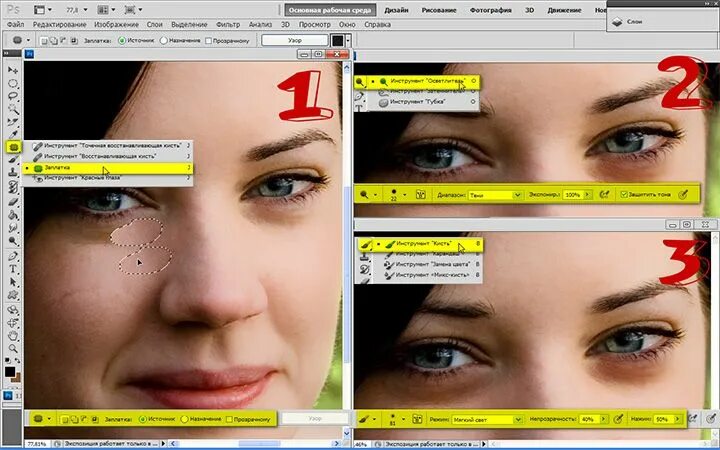Select Назначение radio in highlighted bottom bar
Screen dimensions: 720x450
[x=184, y=419]
